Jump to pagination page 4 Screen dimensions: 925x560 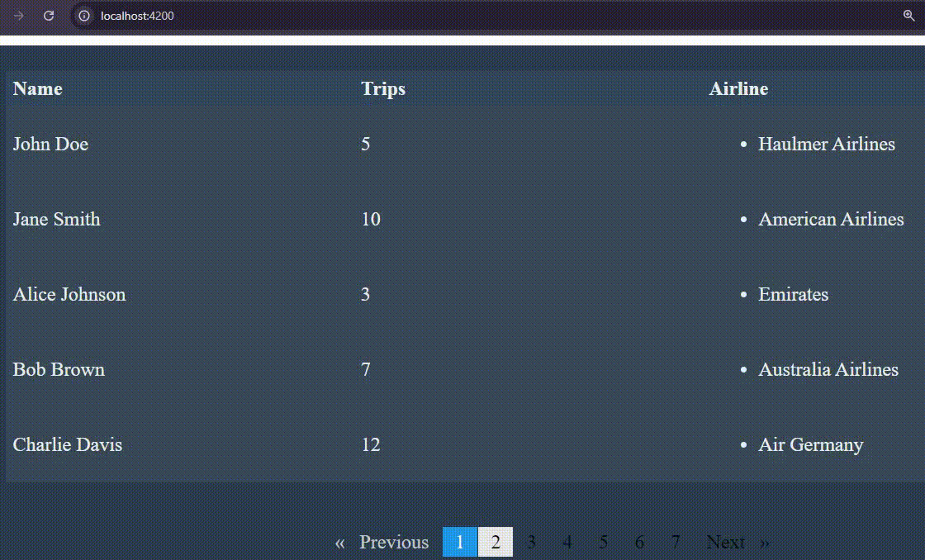click(567, 542)
